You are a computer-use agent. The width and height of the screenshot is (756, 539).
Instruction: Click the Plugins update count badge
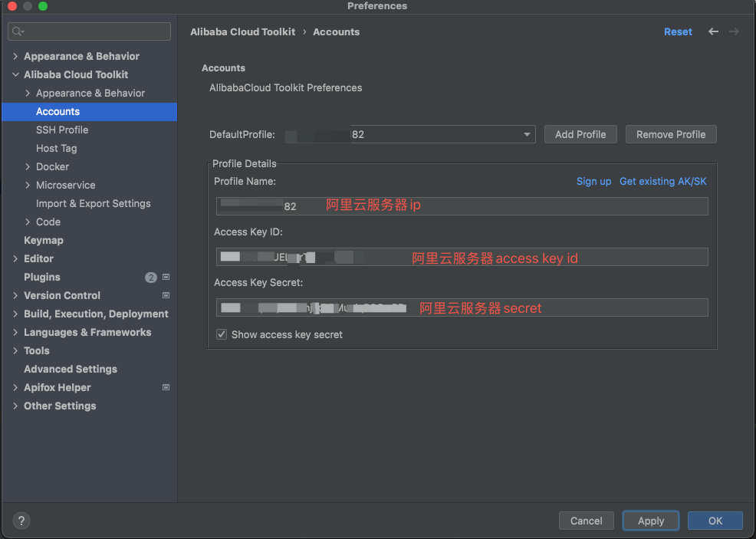pos(151,278)
